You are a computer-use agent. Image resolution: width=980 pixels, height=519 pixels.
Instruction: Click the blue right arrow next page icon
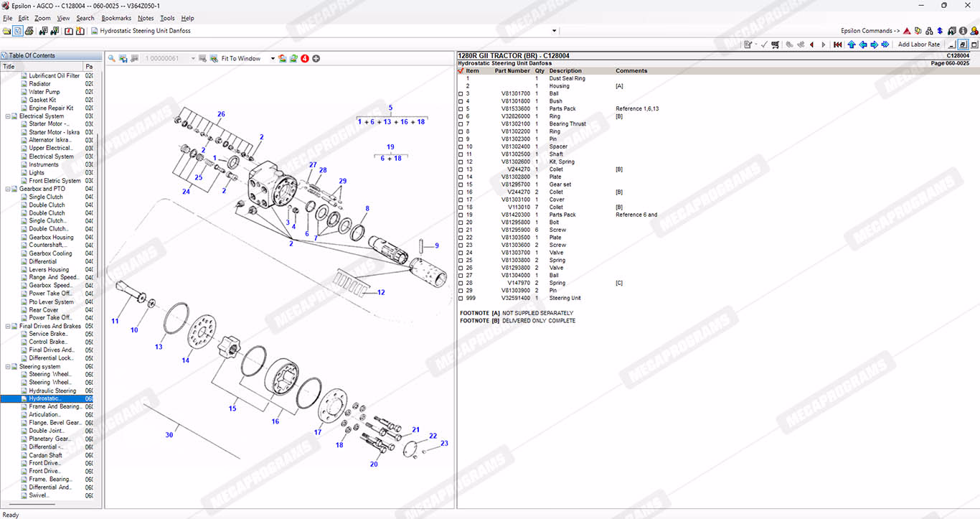[874, 45]
